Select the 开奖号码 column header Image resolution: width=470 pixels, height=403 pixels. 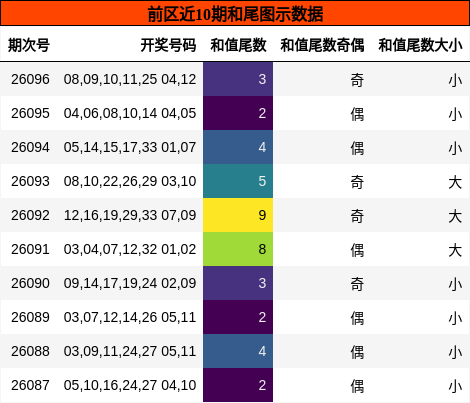click(x=168, y=45)
